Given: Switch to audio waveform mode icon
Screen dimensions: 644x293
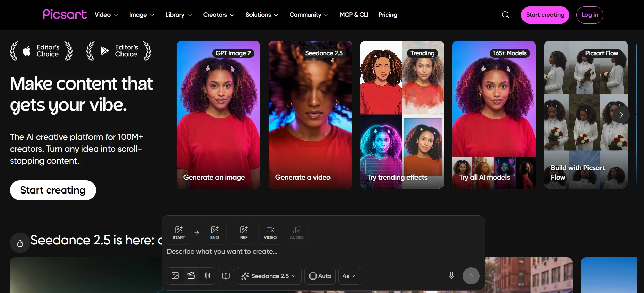Looking at the screenshot, I should pos(207,276).
